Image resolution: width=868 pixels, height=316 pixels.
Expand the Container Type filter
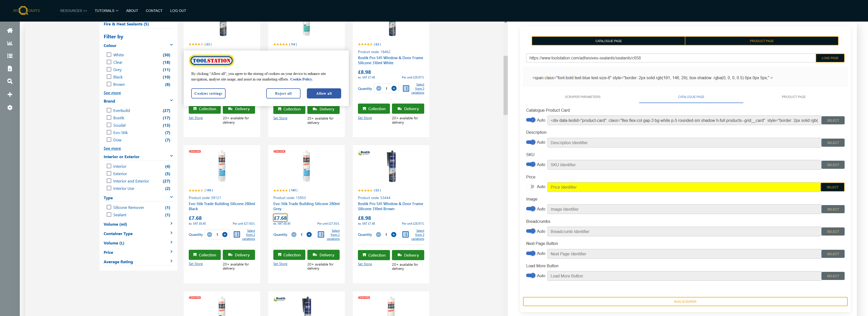coord(171,233)
